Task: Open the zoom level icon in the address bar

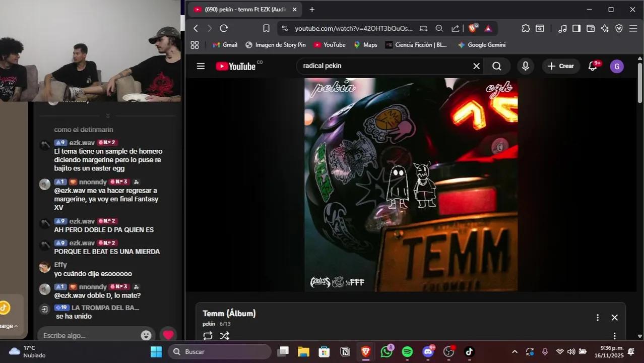Action: (439, 28)
